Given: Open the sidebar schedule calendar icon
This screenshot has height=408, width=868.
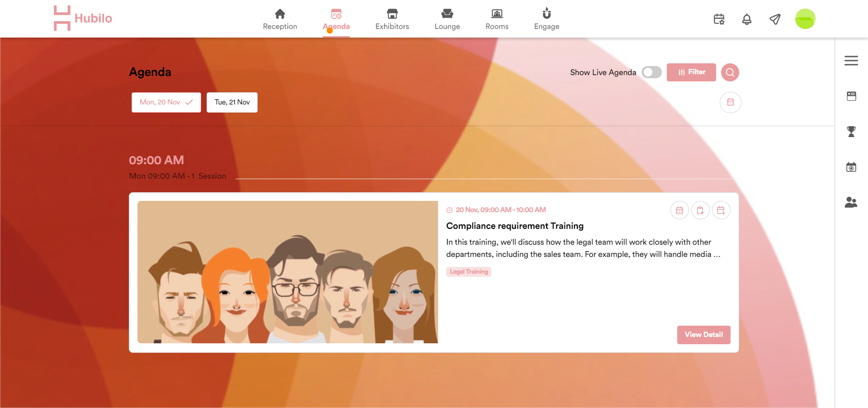Looking at the screenshot, I should (x=851, y=167).
